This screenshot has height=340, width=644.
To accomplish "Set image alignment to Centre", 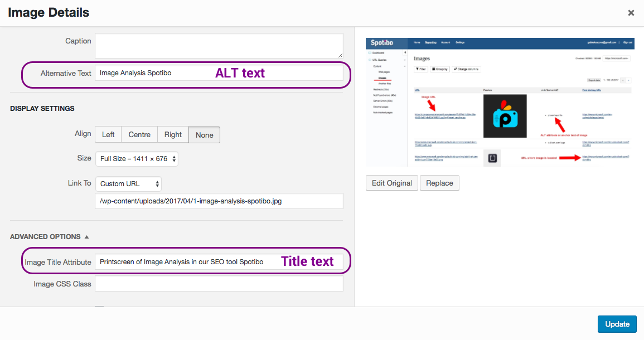I will 139,135.
